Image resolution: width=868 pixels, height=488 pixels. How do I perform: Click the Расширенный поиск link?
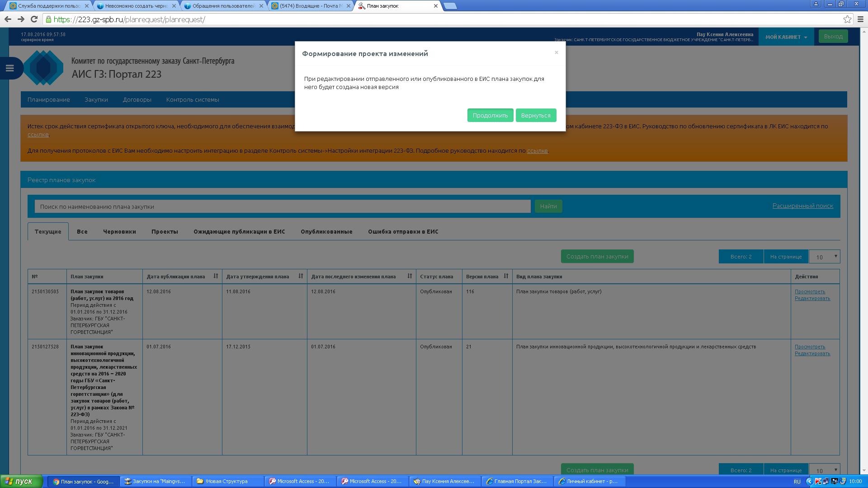point(802,206)
